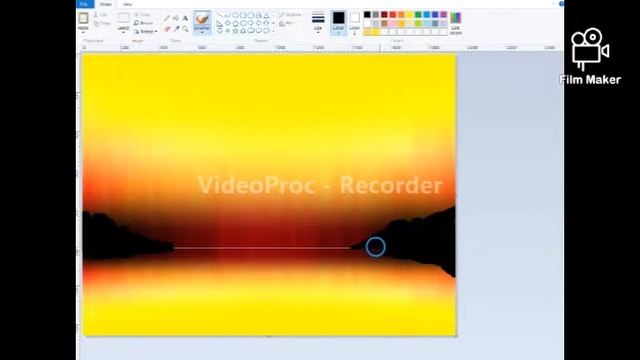The height and width of the screenshot is (360, 640).
Task: Switch to the View tab
Action: (x=127, y=4)
